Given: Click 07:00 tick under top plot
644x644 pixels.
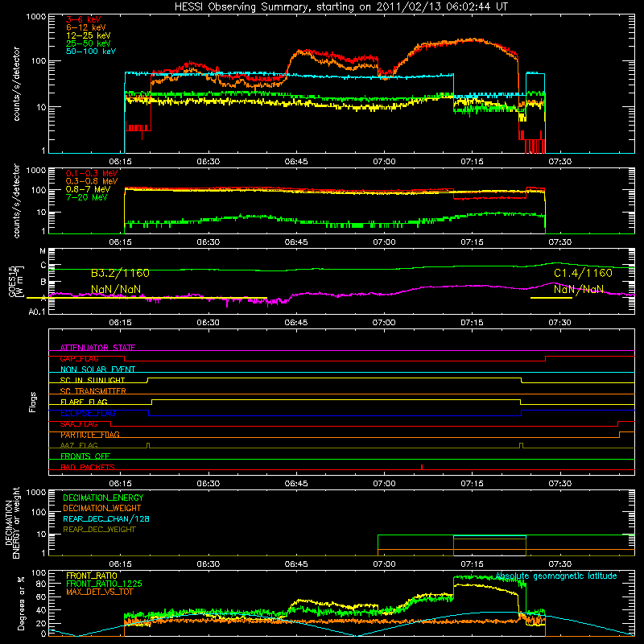Looking at the screenshot, I should [384, 162].
